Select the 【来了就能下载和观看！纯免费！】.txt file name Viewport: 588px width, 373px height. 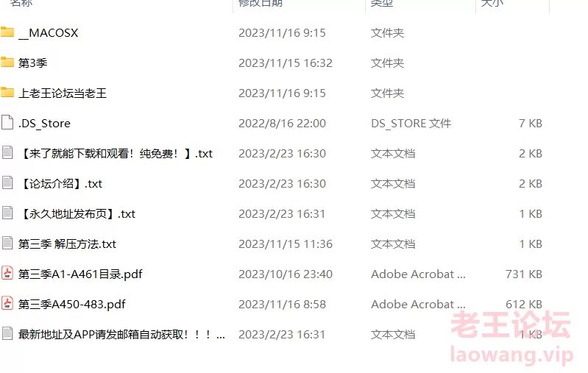115,153
